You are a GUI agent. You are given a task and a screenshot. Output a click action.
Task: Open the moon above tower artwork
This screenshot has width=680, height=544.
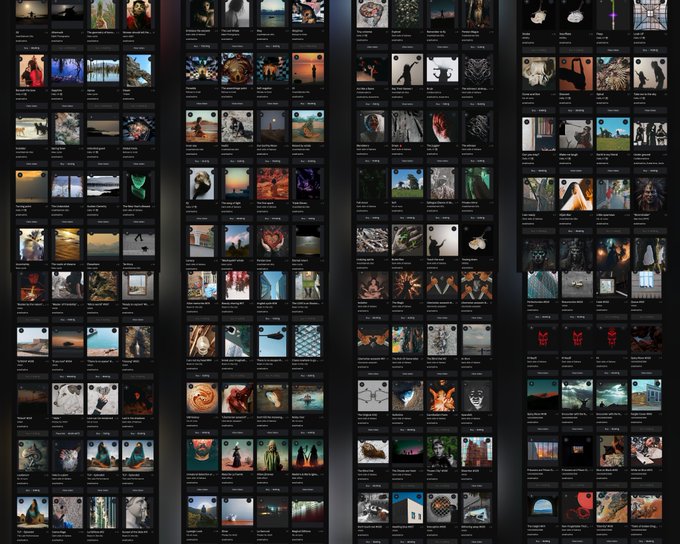click(272, 126)
